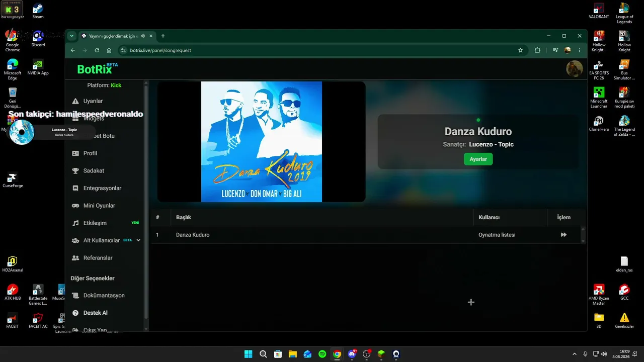The width and height of the screenshot is (644, 362).
Task: Open the CurseForge desktop shortcut
Action: coord(13,180)
